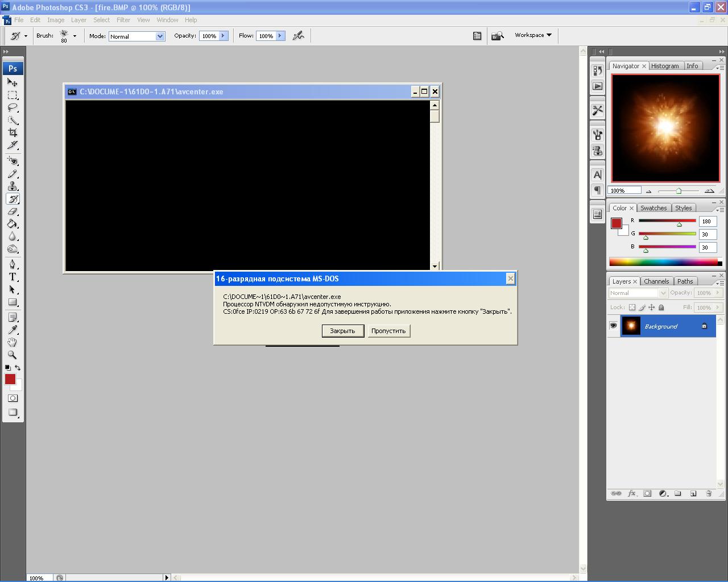Image resolution: width=728 pixels, height=582 pixels.
Task: Open the Filter menu
Action: click(123, 20)
